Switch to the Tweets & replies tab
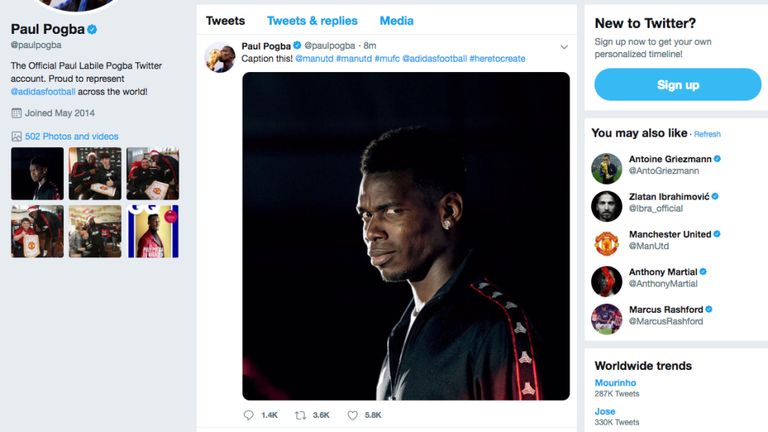This screenshot has height=432, width=768. pyautogui.click(x=312, y=21)
